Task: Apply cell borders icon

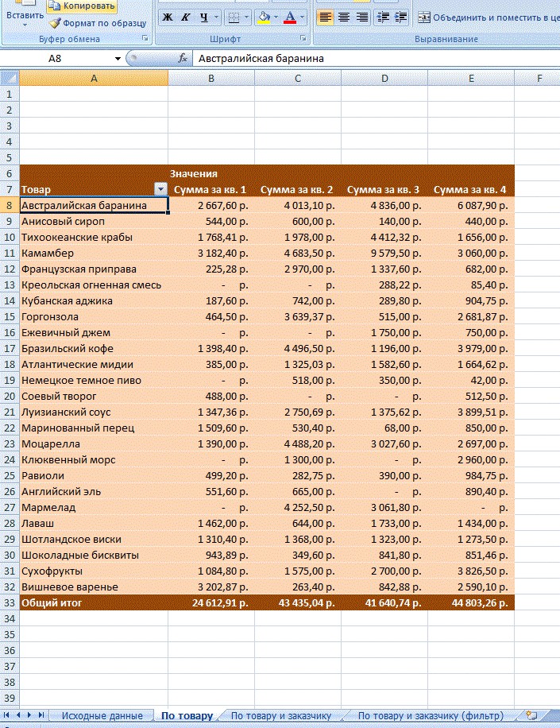Action: click(234, 17)
